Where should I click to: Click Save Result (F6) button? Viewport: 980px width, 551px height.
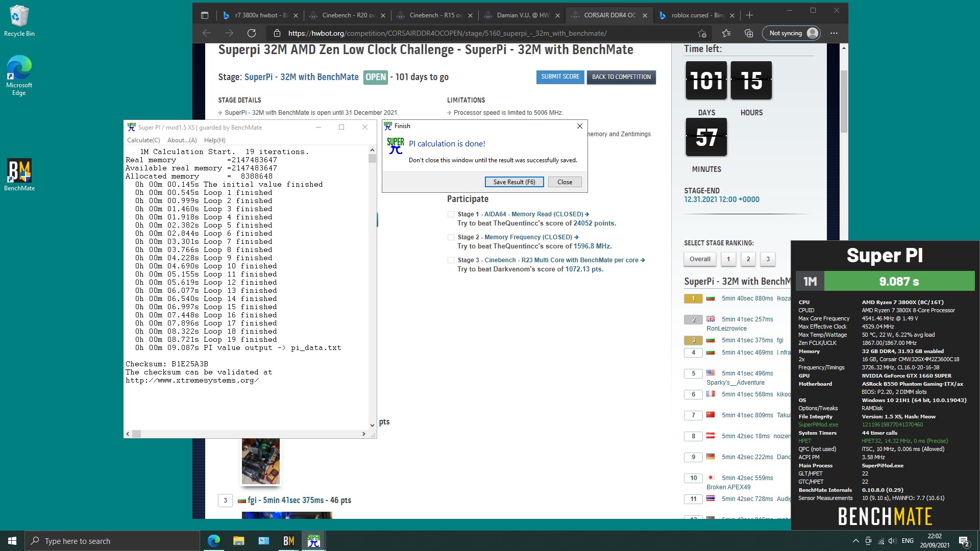pos(514,182)
